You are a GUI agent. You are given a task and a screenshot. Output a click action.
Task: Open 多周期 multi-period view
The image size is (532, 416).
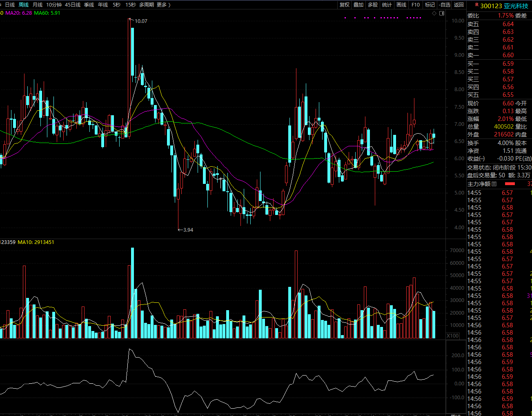click(147, 4)
